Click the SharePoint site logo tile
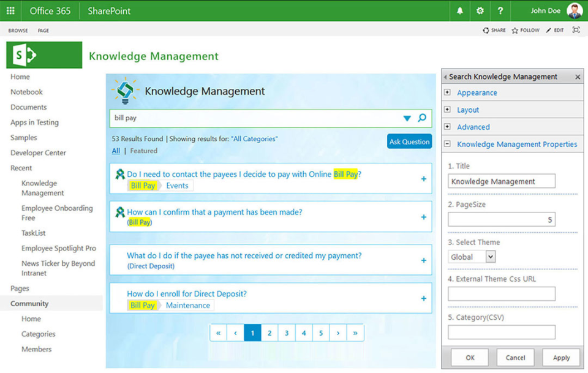 click(43, 55)
